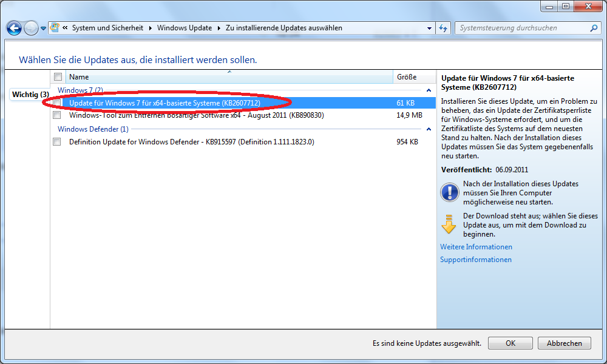The image size is (607, 364).
Task: Minimize the Windows Update window
Action: [x=549, y=7]
